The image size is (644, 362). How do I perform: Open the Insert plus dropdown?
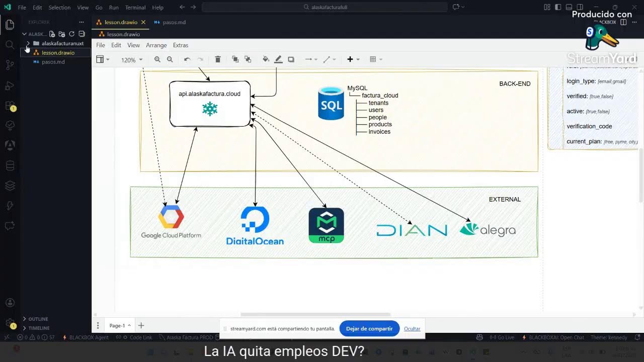(353, 59)
